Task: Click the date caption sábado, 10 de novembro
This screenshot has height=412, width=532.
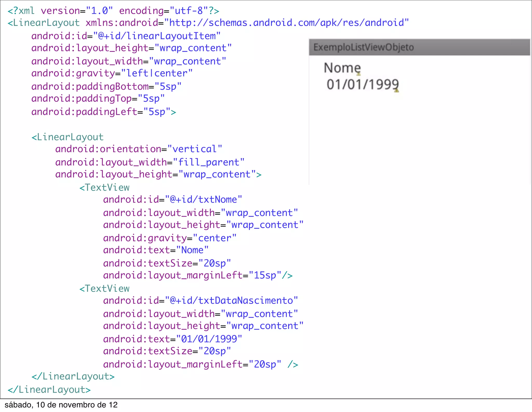Action: (x=61, y=405)
